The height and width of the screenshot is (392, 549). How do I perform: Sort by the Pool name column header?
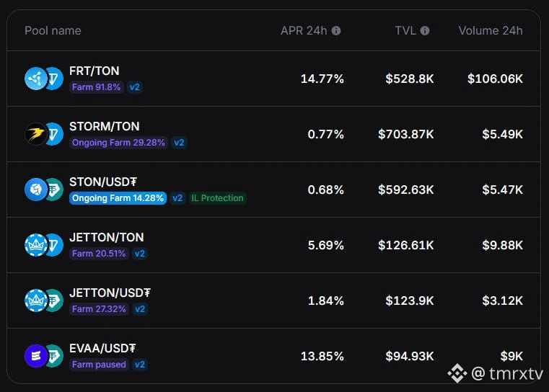[53, 31]
